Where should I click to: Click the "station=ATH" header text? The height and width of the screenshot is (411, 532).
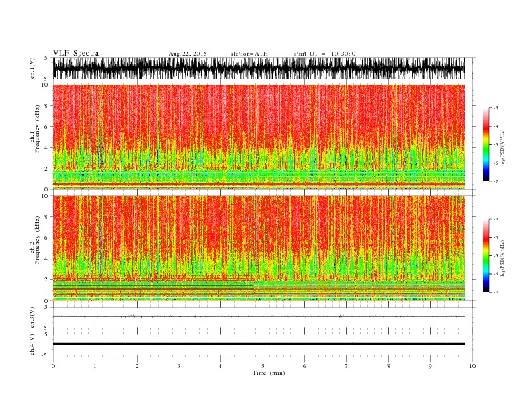249,54
